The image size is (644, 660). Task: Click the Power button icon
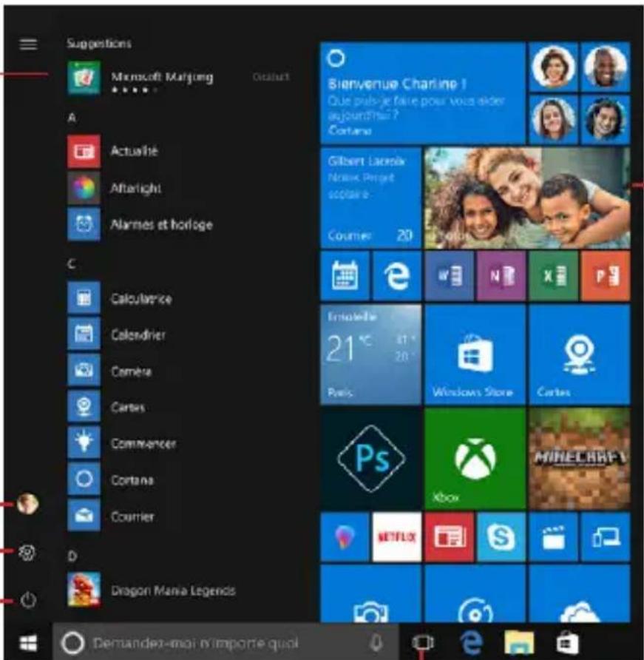[28, 600]
